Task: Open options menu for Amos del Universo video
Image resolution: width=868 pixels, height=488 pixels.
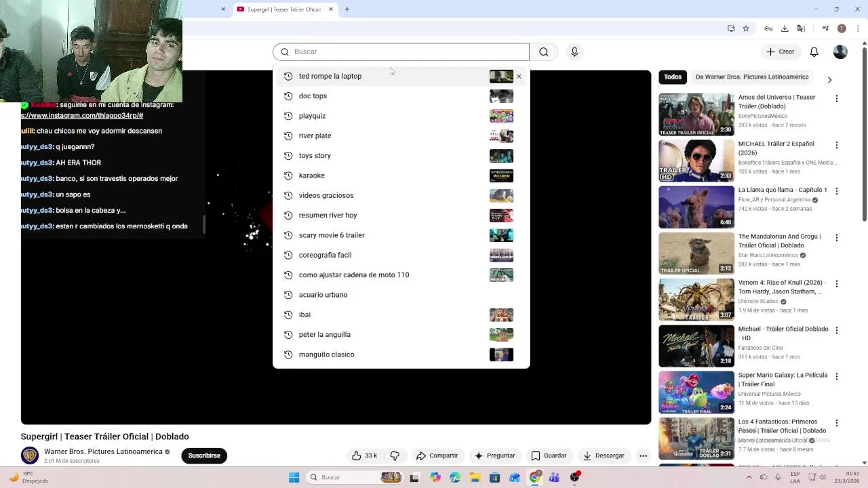Action: 836,99
